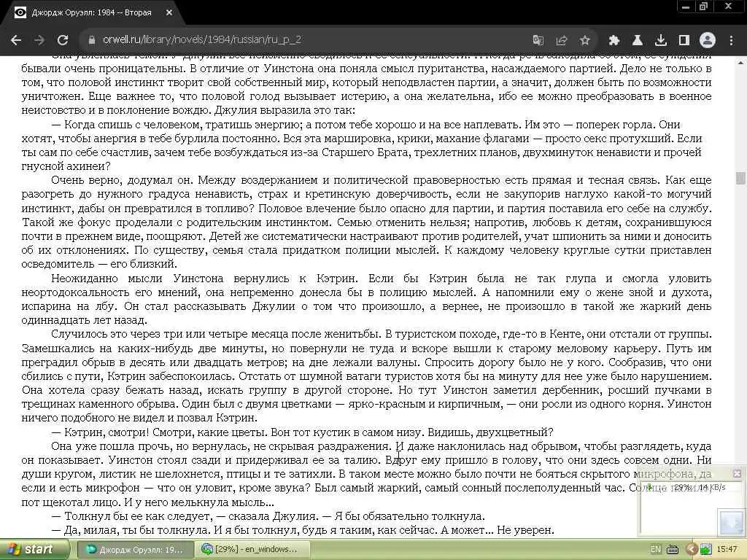The image size is (747, 560).
Task: Show the browser Downloads panel
Action: [x=661, y=40]
